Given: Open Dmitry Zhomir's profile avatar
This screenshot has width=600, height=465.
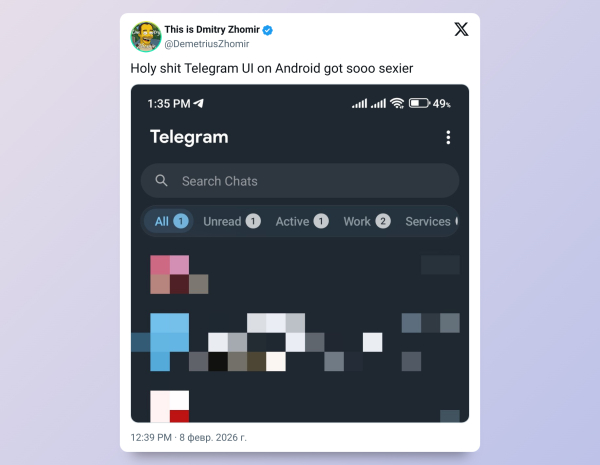Looking at the screenshot, I should click(x=146, y=37).
